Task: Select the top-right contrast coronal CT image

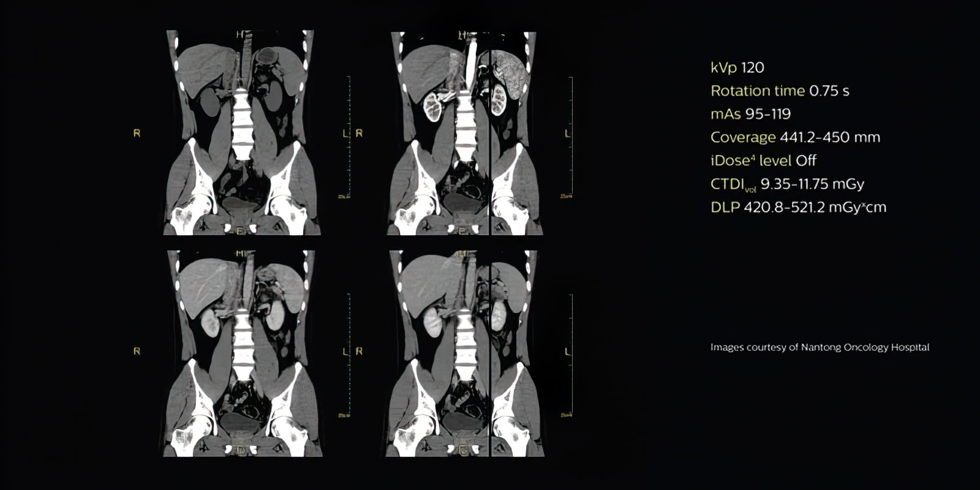Action: coord(464,133)
